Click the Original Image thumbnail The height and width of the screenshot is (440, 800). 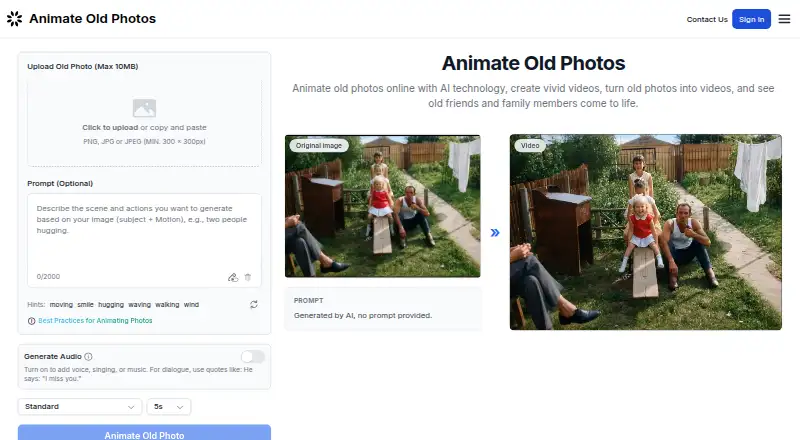[x=383, y=206]
